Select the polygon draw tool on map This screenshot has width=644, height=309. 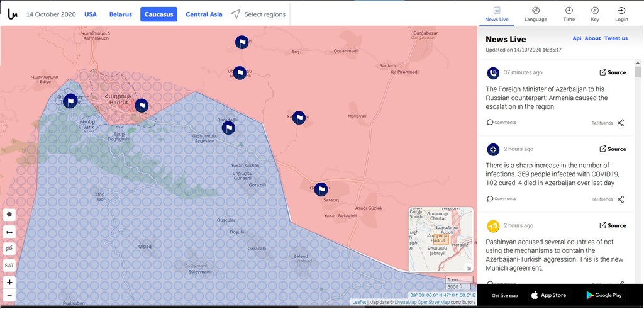point(9,215)
